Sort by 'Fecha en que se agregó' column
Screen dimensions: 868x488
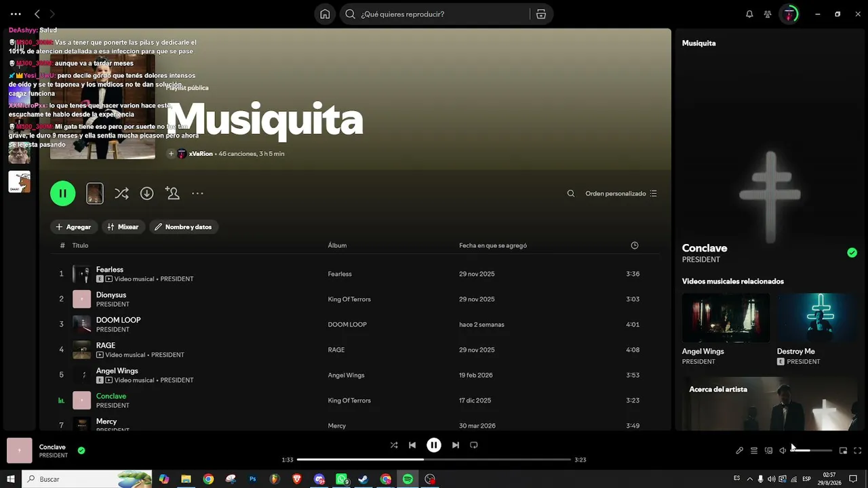coord(493,245)
